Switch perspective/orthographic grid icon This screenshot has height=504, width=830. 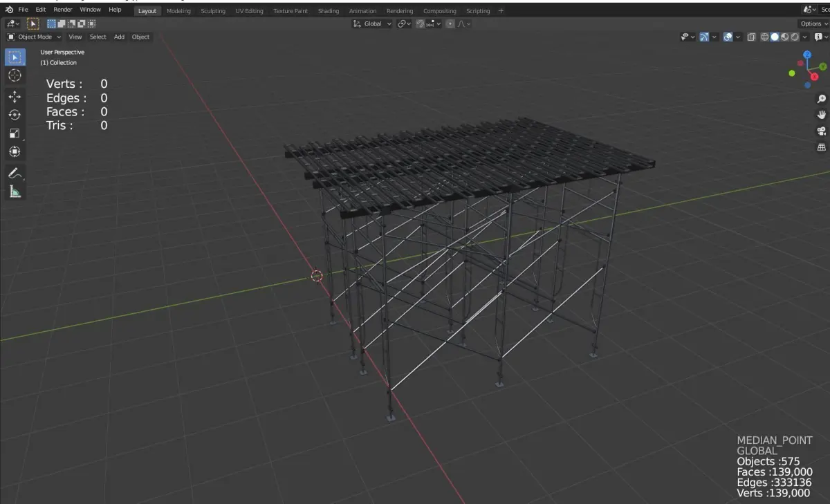coord(822,147)
